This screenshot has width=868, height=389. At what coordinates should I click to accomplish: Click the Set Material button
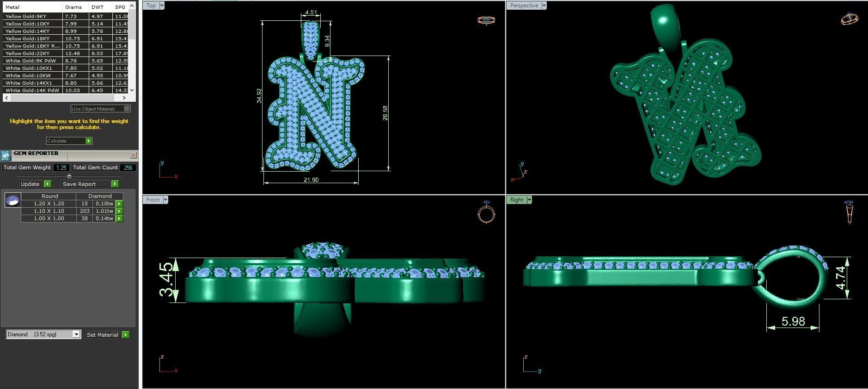[104, 334]
